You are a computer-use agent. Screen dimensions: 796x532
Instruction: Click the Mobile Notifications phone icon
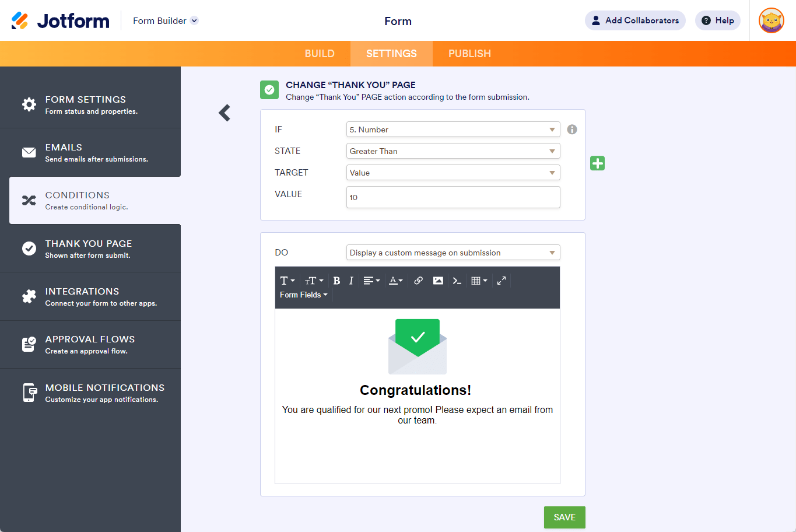(29, 393)
